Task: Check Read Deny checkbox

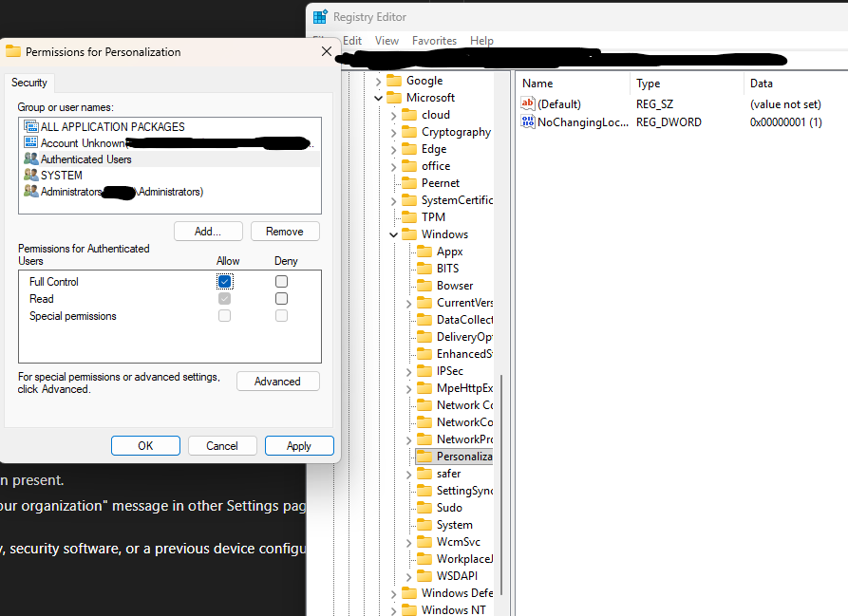Action: pyautogui.click(x=281, y=299)
